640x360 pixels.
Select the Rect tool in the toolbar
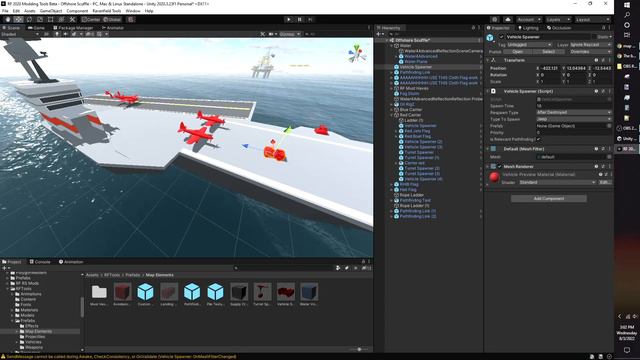(51, 20)
